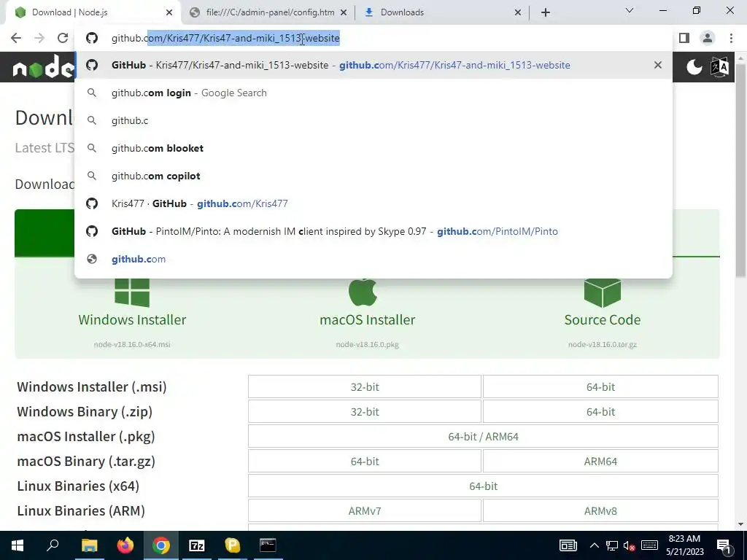Open the Chrome profile avatar

tap(708, 38)
